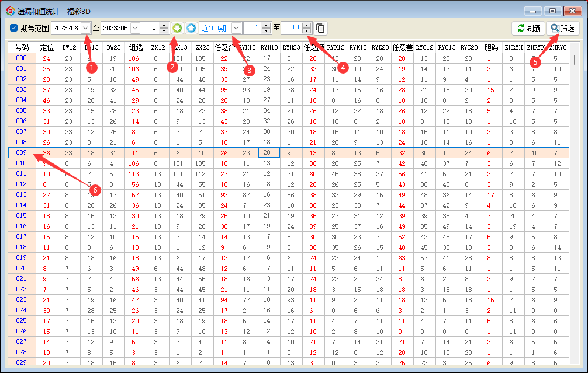588x373 pixels.
Task: Select row number 020
Action: click(21, 268)
